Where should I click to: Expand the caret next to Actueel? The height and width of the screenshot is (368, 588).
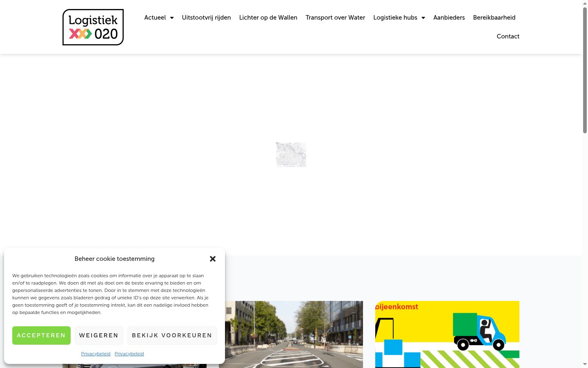tap(172, 18)
